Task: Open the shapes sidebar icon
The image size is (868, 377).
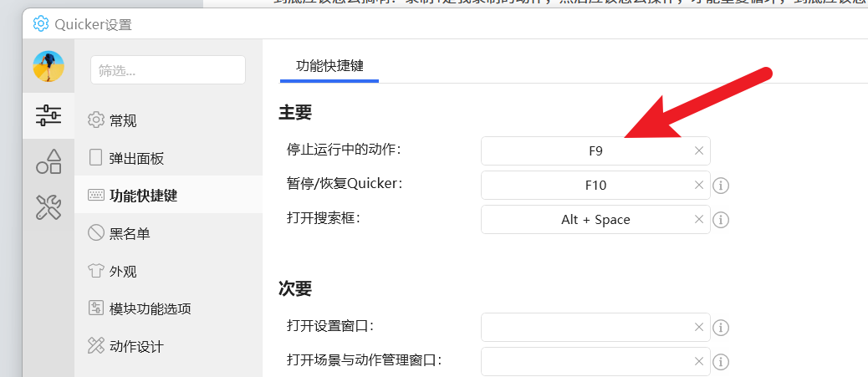Action: point(49,161)
